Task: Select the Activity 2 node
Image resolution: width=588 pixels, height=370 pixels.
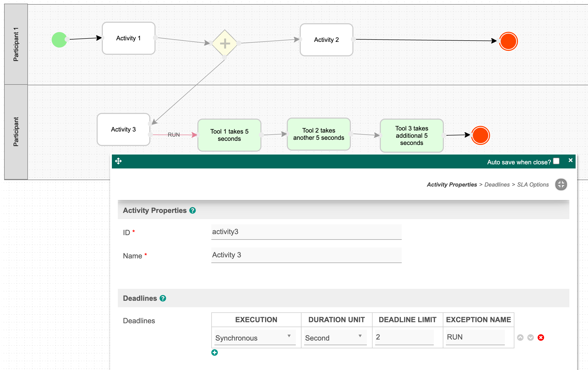Action: (x=326, y=40)
